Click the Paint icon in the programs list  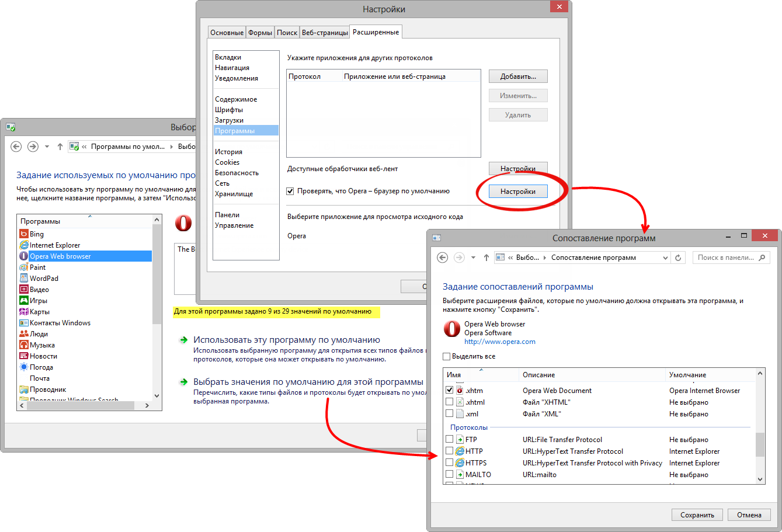[x=24, y=267]
